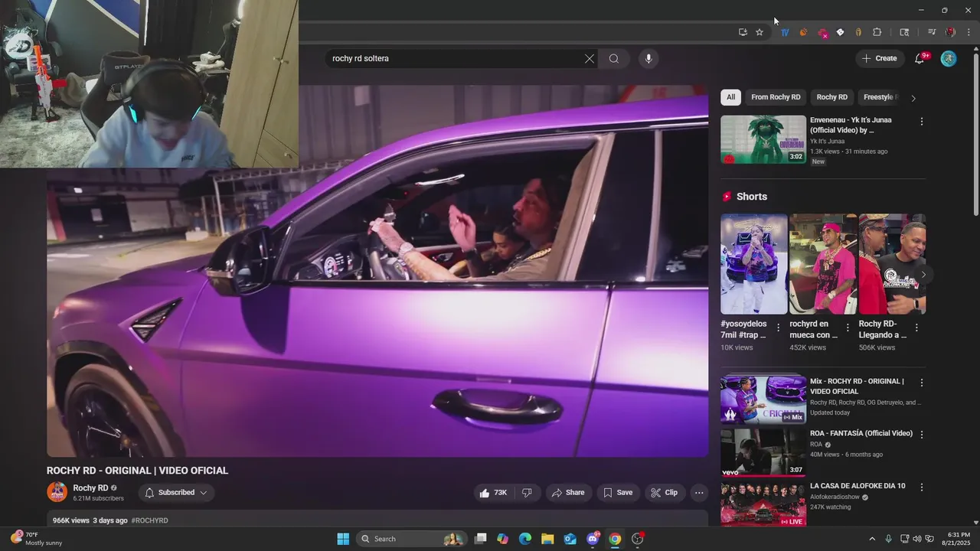The image size is (980, 551).
Task: Open the #yosoydelos7mil short thumbnail
Action: pyautogui.click(x=754, y=264)
